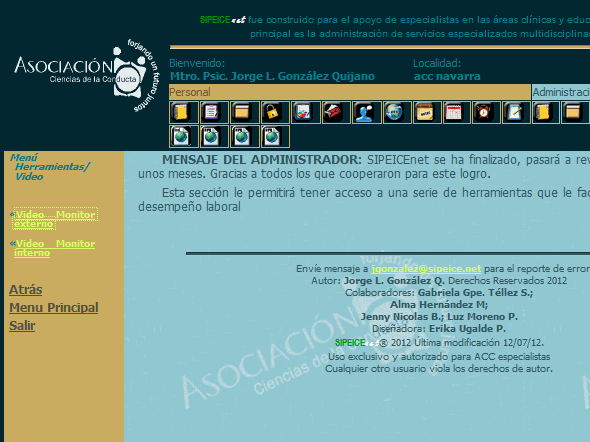The image size is (590, 442).
Task: Click the first web document globe icon
Action: point(184,136)
